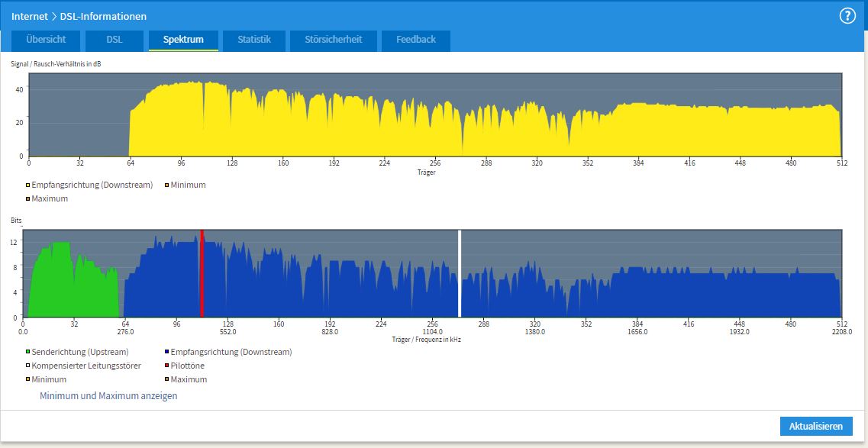The height and width of the screenshot is (448, 868).
Task: Click the 1380.0 frequency axis value
Action: [x=534, y=332]
